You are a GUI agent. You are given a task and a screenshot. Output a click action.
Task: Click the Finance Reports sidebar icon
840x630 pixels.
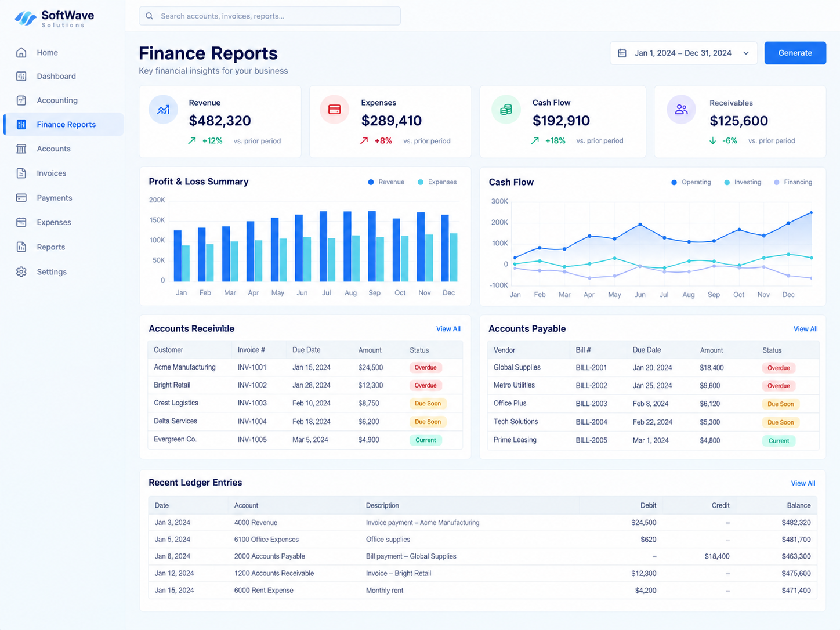21,124
